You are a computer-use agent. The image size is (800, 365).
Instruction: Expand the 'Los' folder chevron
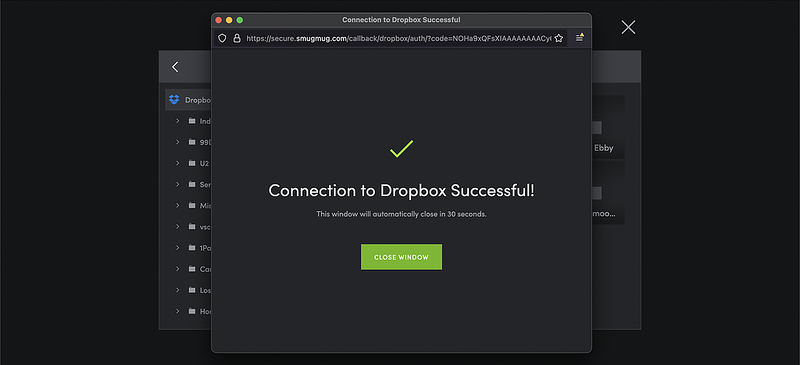click(x=178, y=290)
